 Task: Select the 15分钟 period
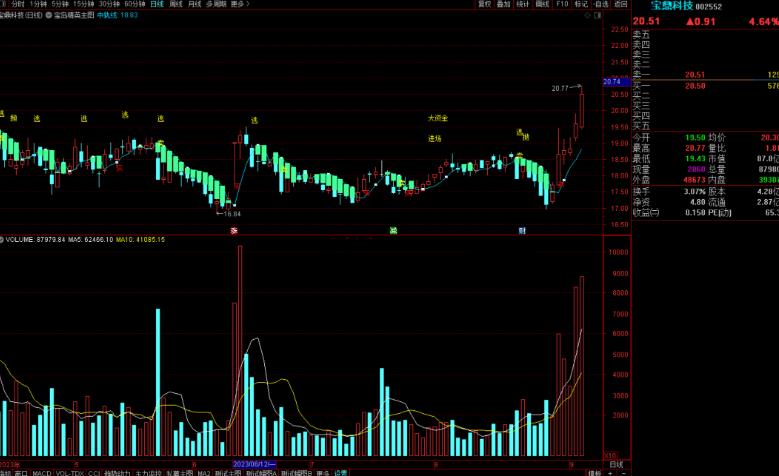pos(83,4)
